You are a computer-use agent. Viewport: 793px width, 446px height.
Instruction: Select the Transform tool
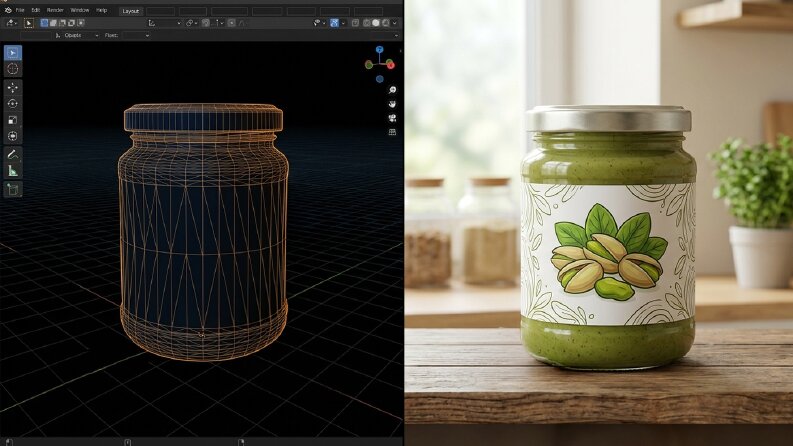pos(13,136)
